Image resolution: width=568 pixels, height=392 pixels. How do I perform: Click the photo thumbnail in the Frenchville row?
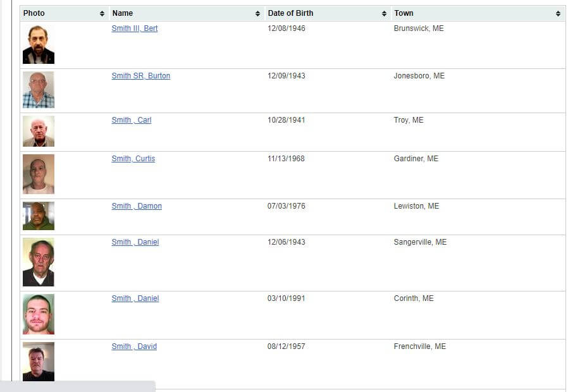tap(39, 362)
